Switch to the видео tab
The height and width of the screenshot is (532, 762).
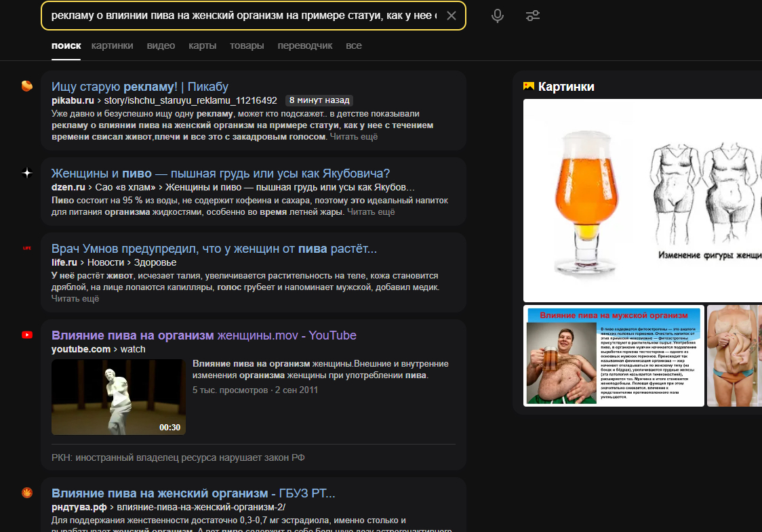(x=161, y=45)
